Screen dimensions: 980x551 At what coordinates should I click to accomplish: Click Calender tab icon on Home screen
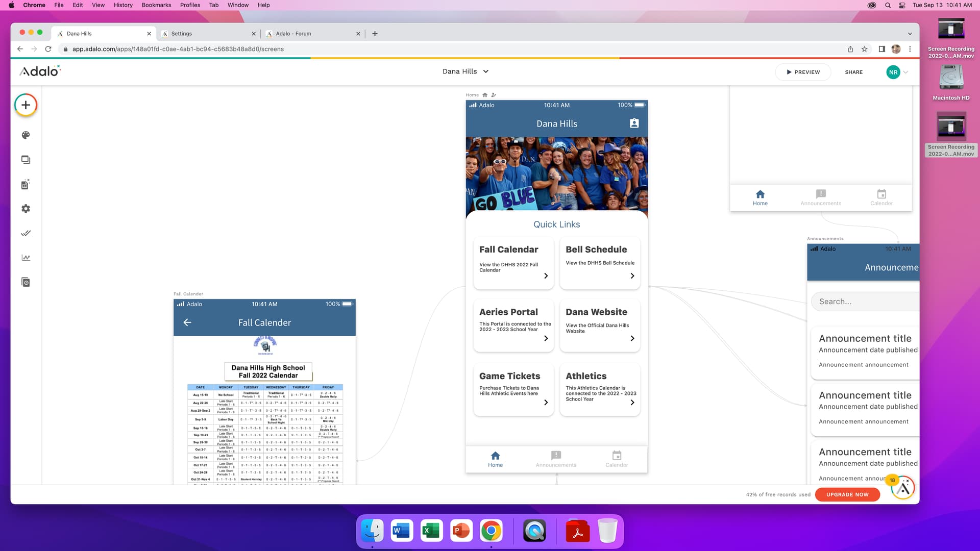pyautogui.click(x=617, y=456)
